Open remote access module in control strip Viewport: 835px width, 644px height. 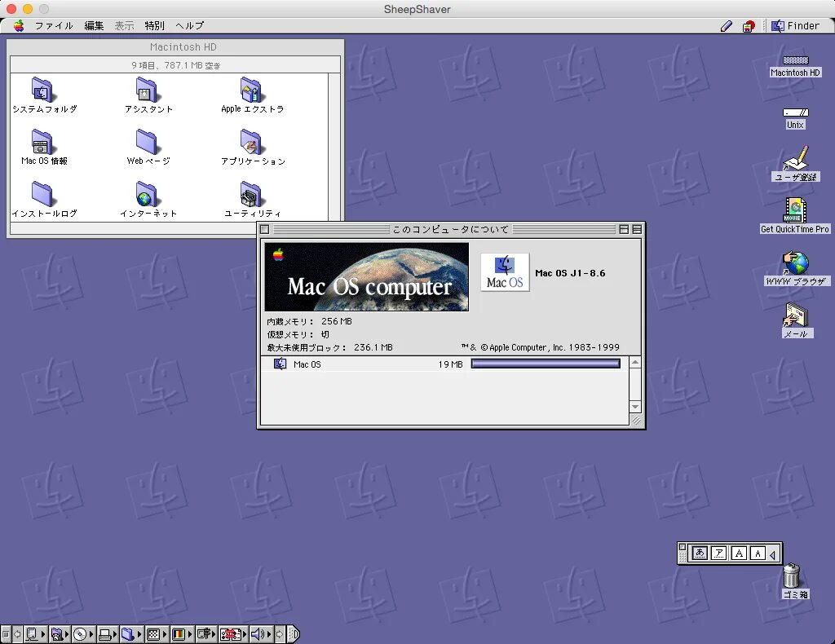coord(206,634)
